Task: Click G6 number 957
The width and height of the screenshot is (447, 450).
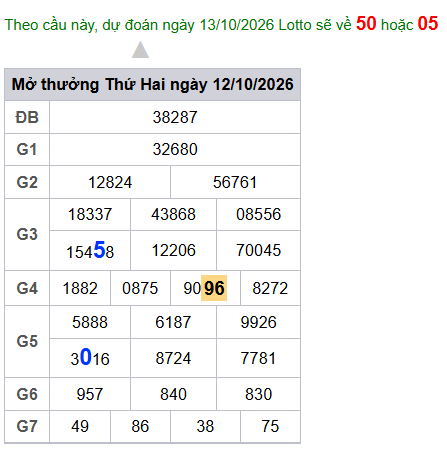Action: pos(90,394)
